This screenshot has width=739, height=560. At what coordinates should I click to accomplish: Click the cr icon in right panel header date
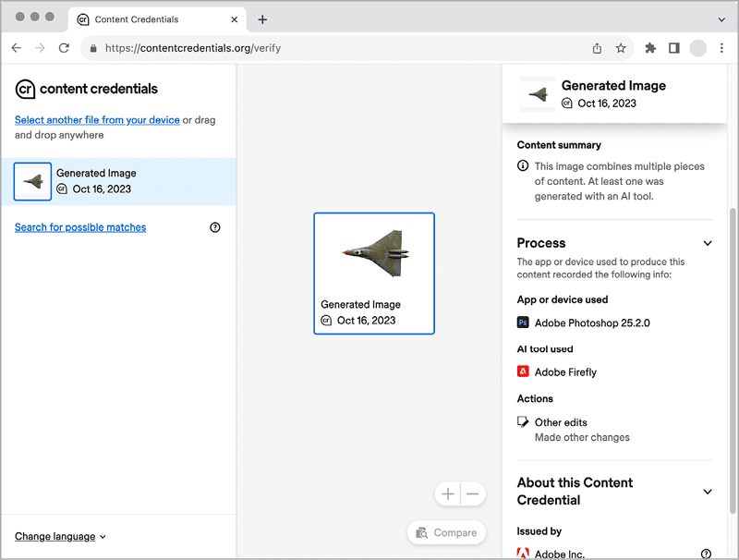tap(567, 103)
